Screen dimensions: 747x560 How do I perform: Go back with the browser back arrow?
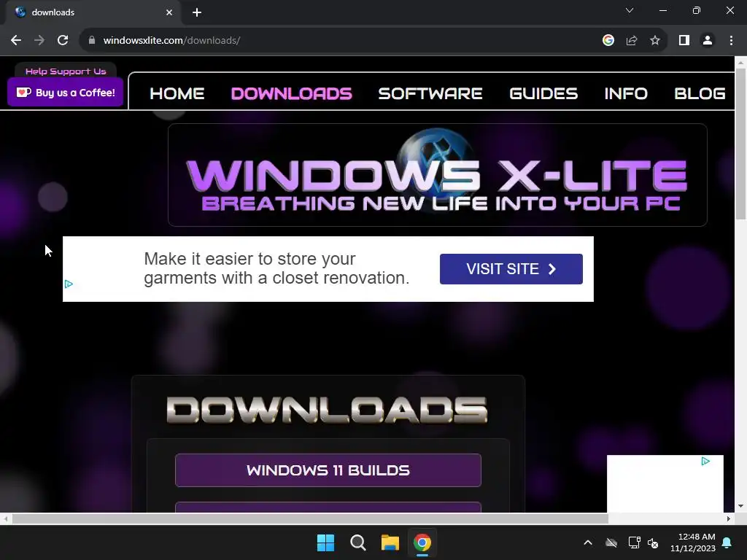tap(16, 41)
